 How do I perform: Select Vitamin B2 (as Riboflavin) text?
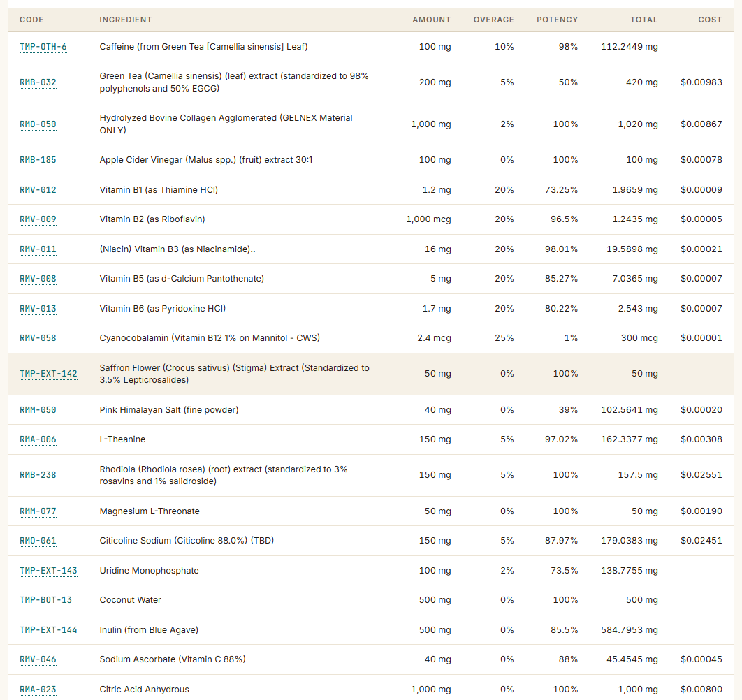[x=152, y=219]
